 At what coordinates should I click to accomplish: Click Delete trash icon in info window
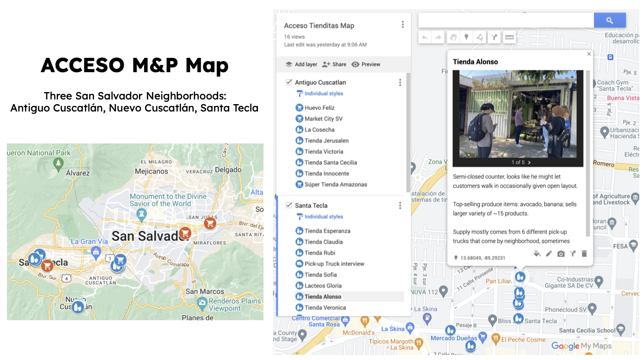click(584, 254)
